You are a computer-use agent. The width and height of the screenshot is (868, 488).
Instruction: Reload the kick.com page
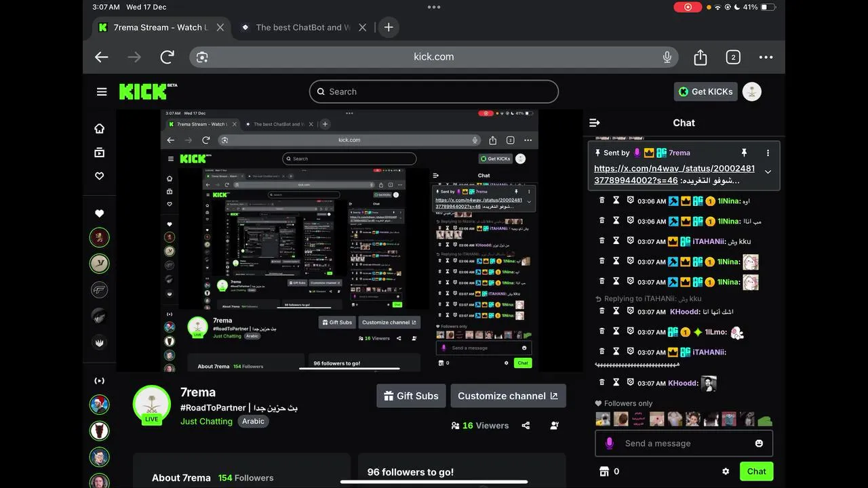(x=167, y=57)
